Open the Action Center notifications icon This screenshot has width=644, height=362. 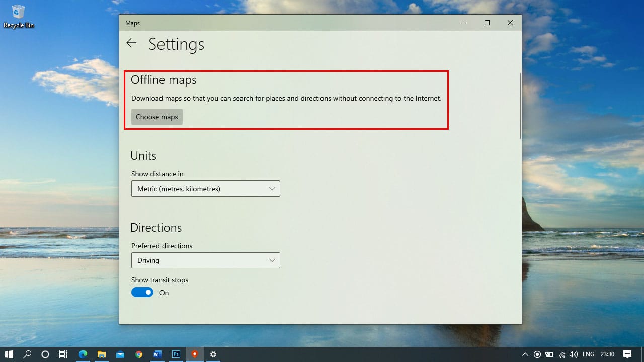(x=627, y=354)
